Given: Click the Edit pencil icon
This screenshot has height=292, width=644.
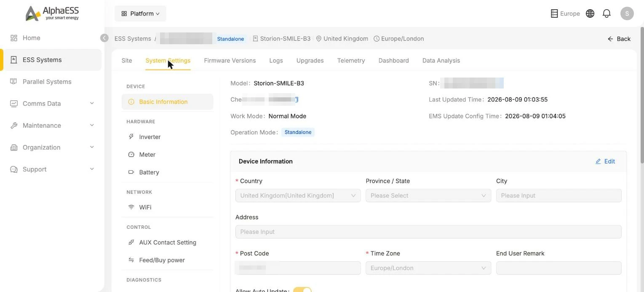Looking at the screenshot, I should (x=598, y=161).
